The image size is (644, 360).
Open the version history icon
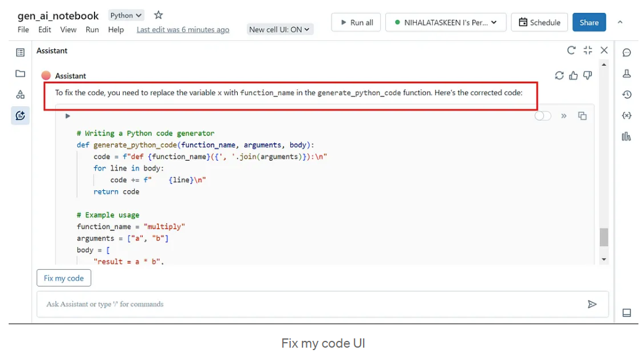coord(627,94)
